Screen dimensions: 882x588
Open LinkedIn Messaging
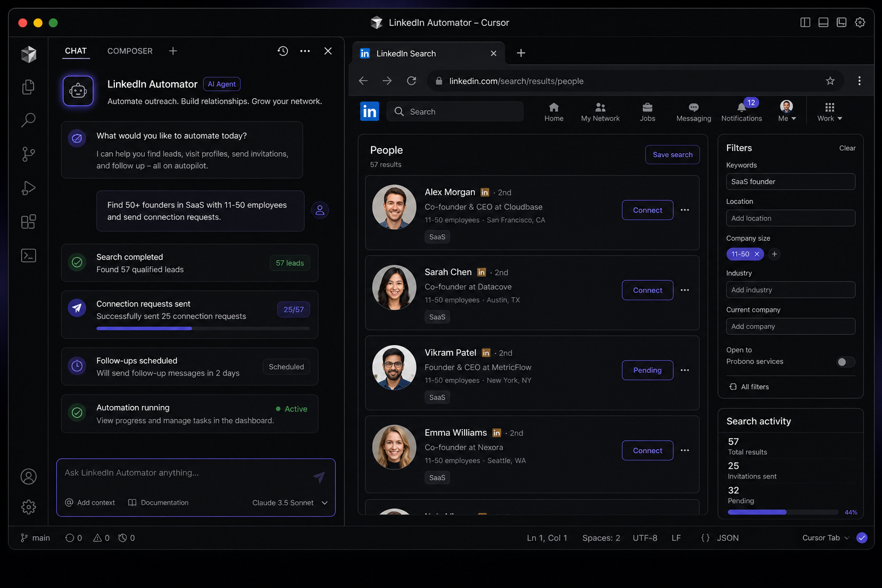click(694, 112)
